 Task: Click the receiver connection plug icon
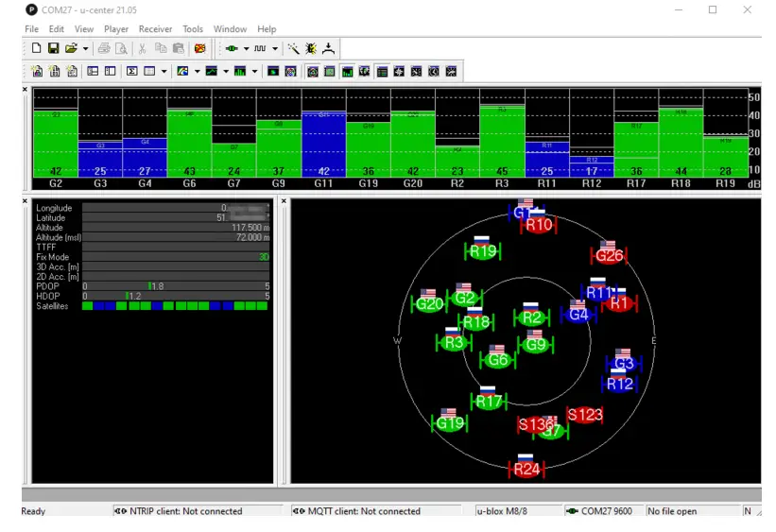point(230,48)
